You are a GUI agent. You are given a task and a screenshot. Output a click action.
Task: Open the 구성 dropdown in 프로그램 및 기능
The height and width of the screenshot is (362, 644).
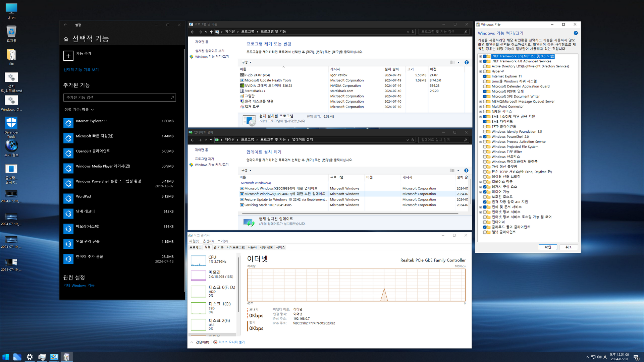click(247, 62)
